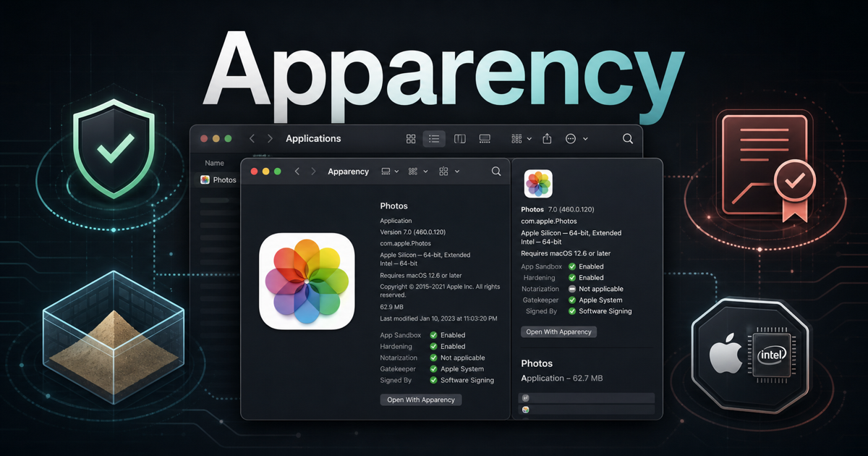This screenshot has height=456, width=868.
Task: Click "Last modified Jan 10, 2023" text
Action: click(x=438, y=318)
